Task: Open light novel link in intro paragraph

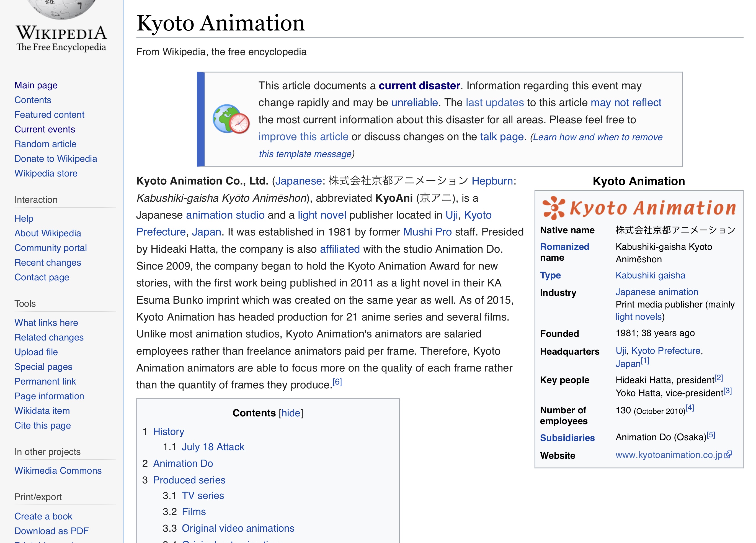Action: coord(322,215)
